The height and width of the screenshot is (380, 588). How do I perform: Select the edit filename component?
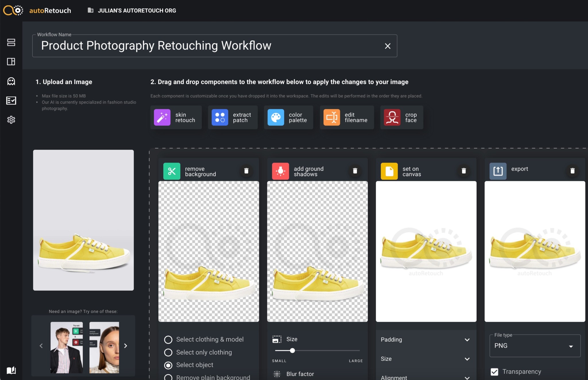[x=347, y=117]
